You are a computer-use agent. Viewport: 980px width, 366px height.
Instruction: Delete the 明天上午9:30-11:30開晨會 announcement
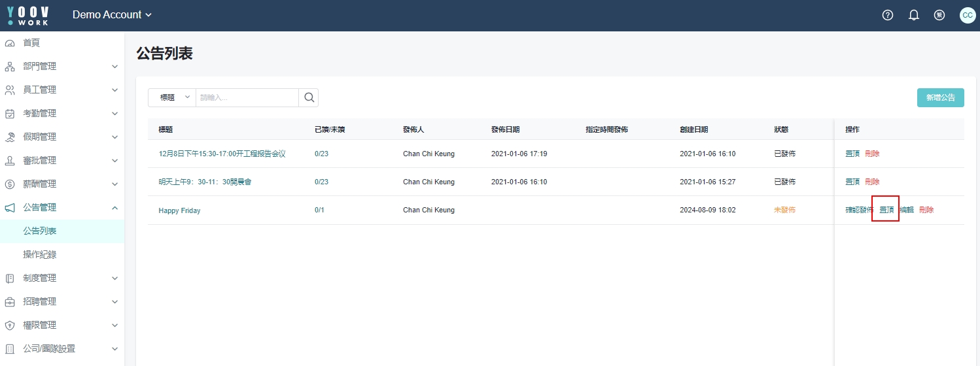(872, 182)
